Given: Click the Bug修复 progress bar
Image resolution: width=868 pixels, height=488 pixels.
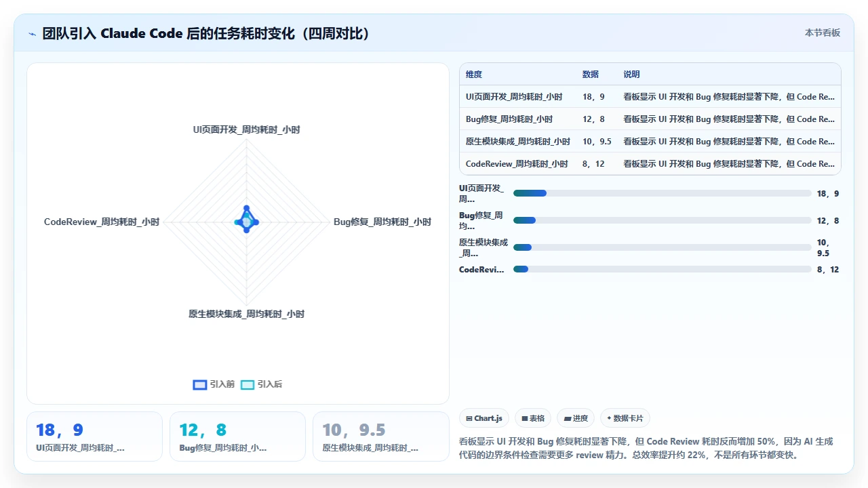Looking at the screenshot, I should click(x=663, y=220).
